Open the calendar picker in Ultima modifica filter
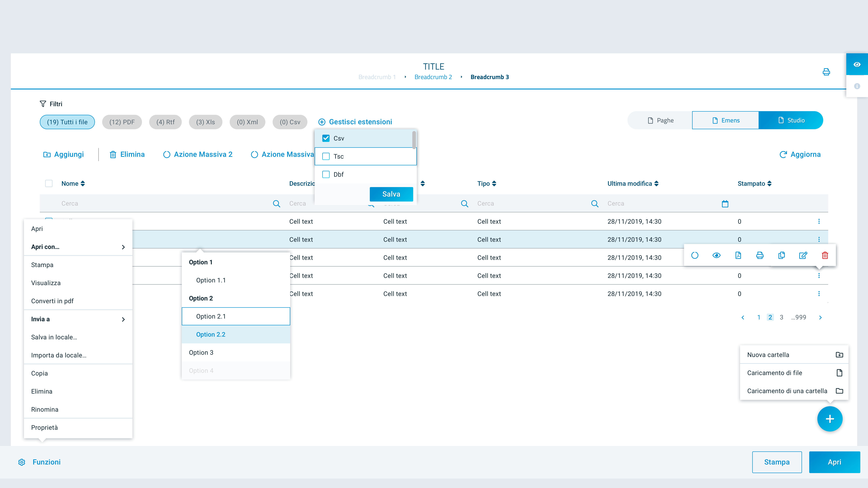 click(725, 203)
